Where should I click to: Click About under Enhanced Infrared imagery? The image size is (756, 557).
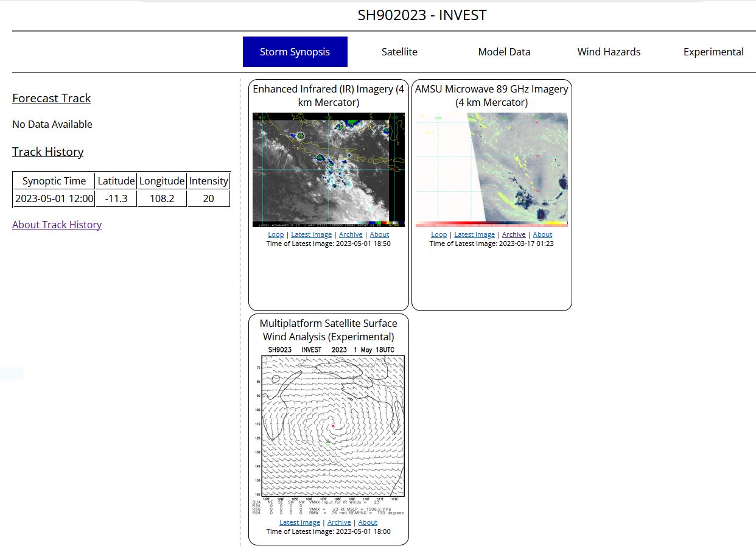379,234
